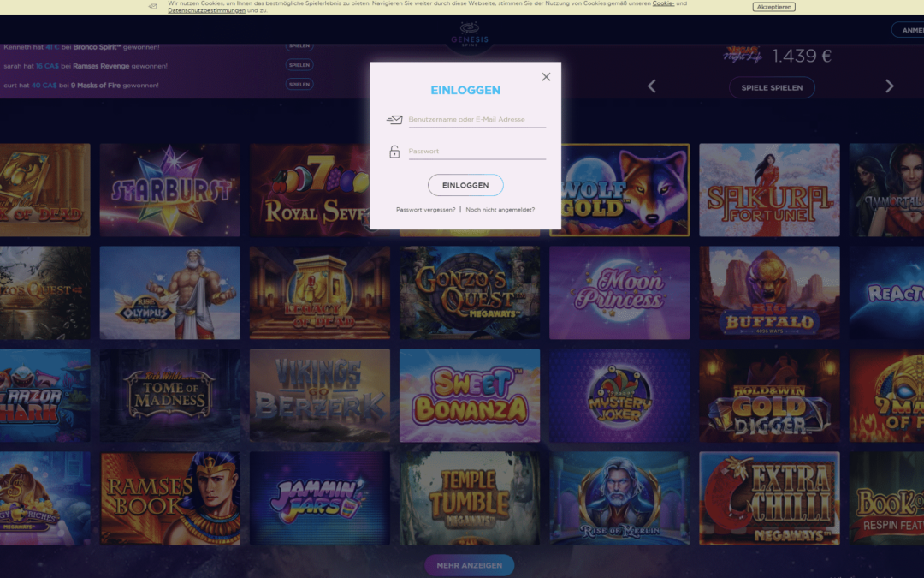The width and height of the screenshot is (924, 578).
Task: Show next jackpot with right arrow
Action: click(889, 86)
